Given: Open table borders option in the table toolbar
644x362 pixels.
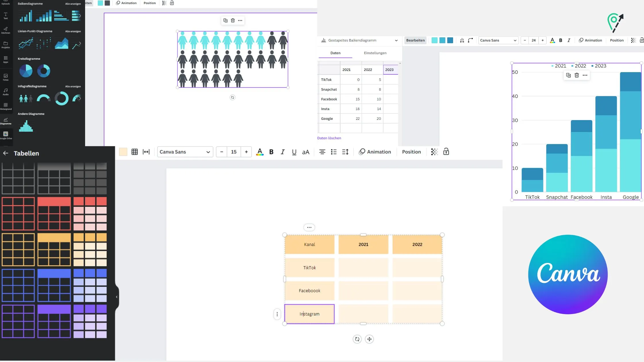Looking at the screenshot, I should pos(135,152).
